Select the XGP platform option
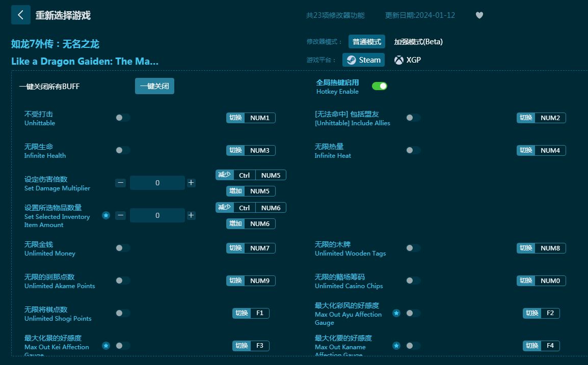 pyautogui.click(x=408, y=60)
